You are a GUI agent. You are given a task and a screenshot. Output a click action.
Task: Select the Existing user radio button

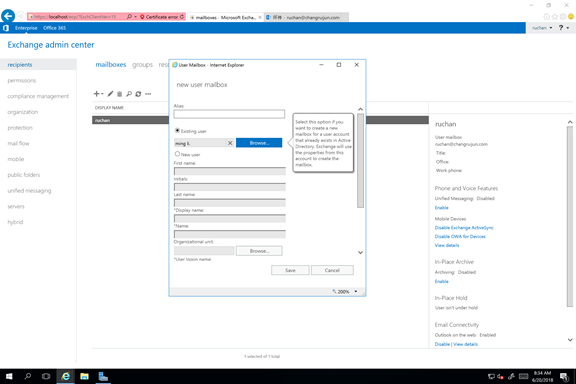(177, 130)
